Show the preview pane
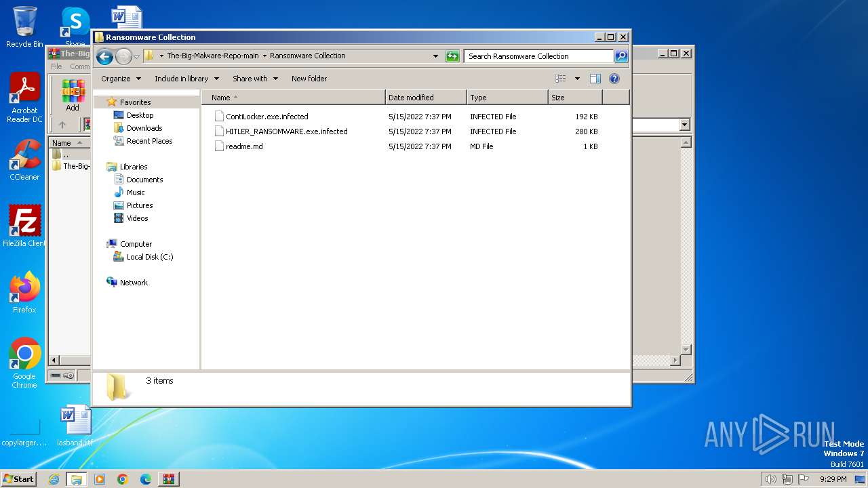 coord(595,79)
